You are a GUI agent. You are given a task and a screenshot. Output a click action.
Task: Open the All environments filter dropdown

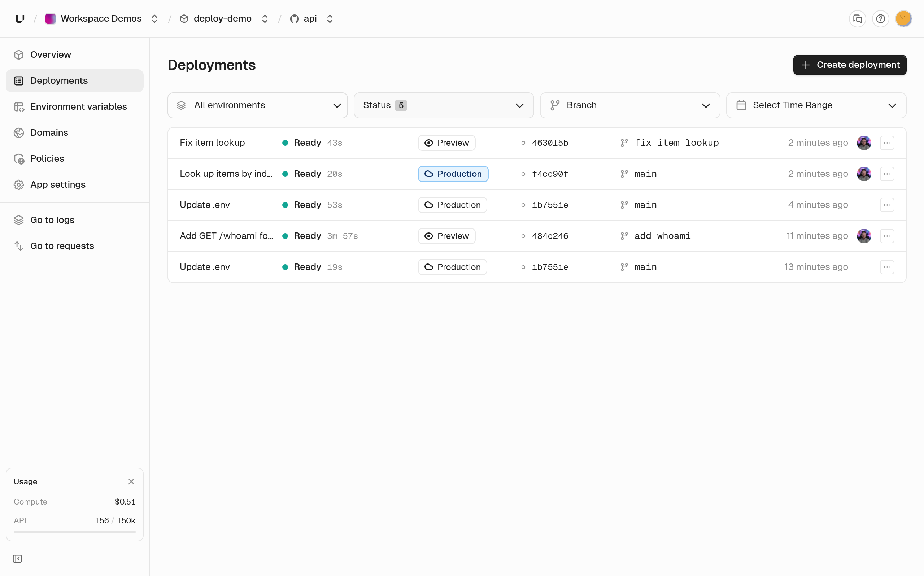[257, 105]
